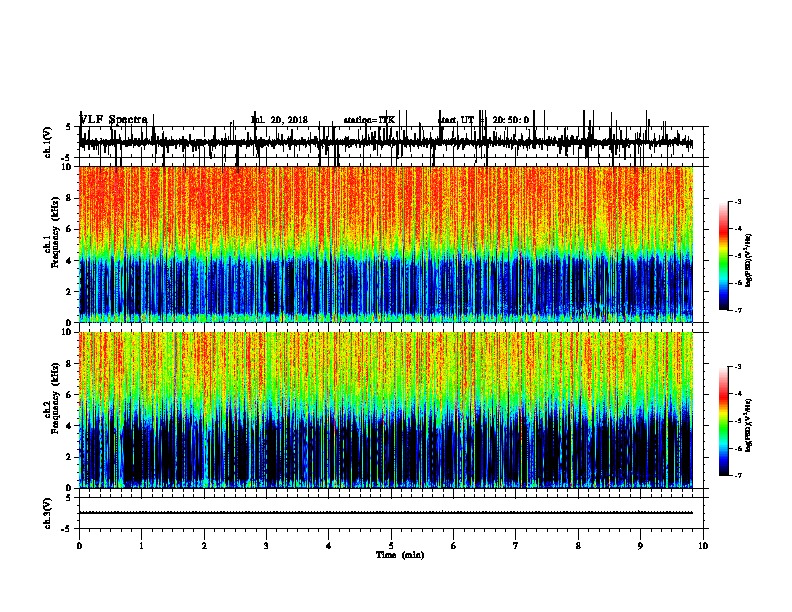Click the "start UT = 20:50:0" header text
Screen dimensions: 792x612
483,120
